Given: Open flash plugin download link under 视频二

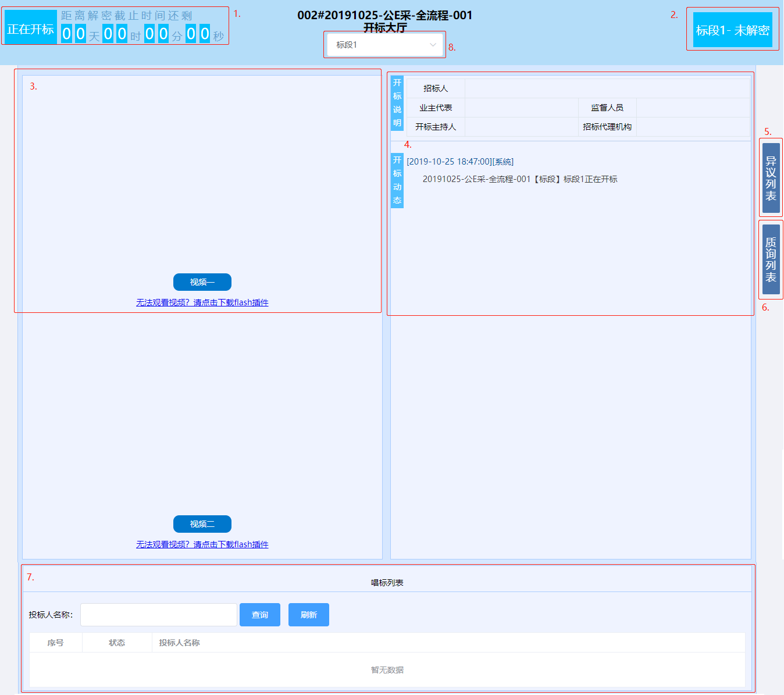Looking at the screenshot, I should pos(202,544).
